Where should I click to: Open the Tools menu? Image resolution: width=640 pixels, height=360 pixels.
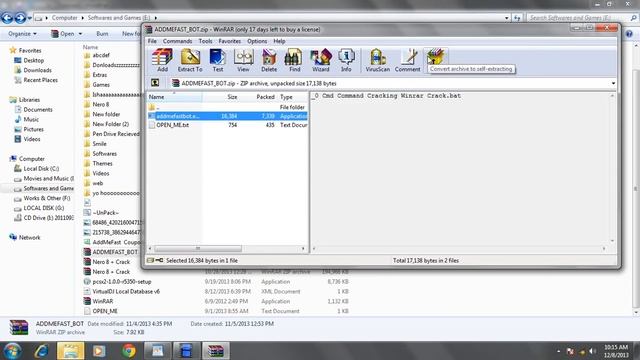pyautogui.click(x=205, y=41)
